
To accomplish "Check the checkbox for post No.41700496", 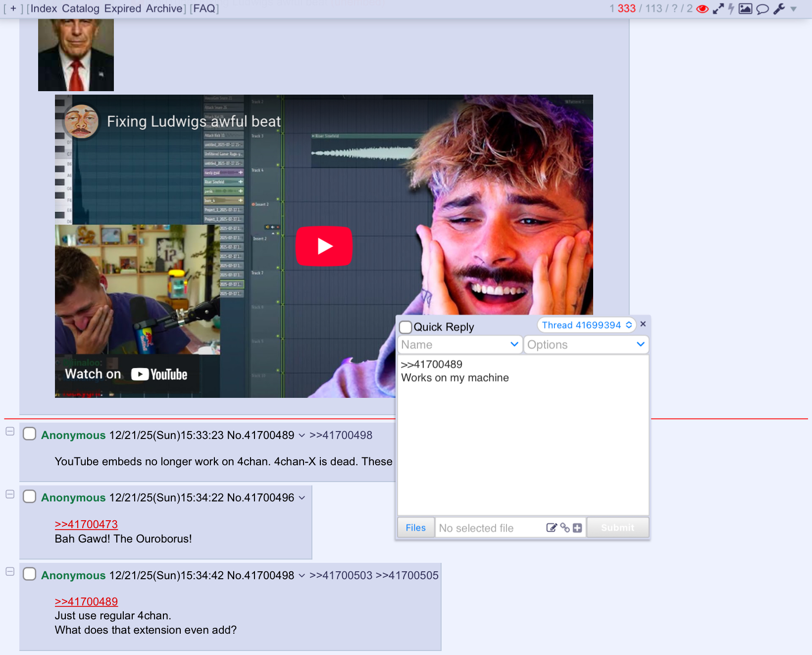I will point(30,496).
